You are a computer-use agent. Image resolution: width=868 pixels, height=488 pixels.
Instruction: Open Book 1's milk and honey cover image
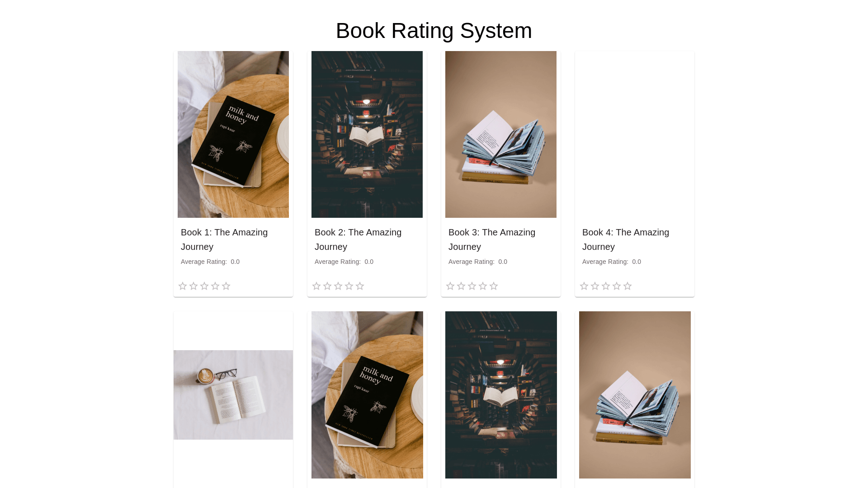(233, 134)
